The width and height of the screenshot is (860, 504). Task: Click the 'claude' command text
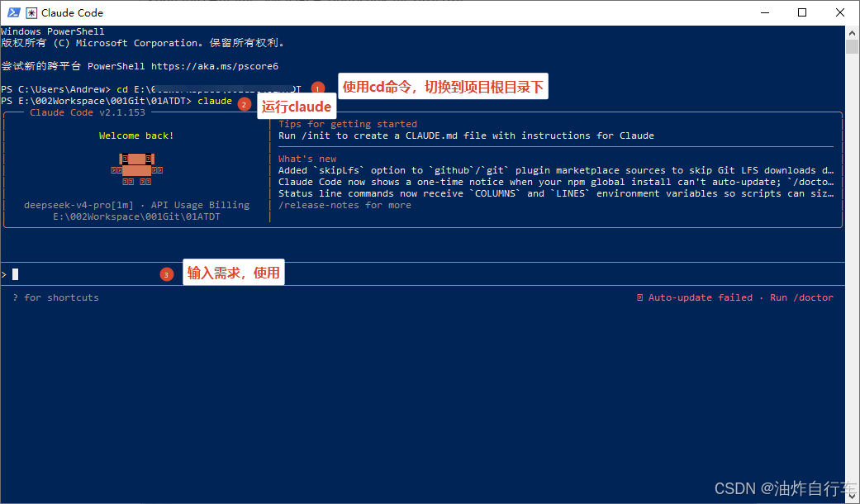tap(215, 101)
